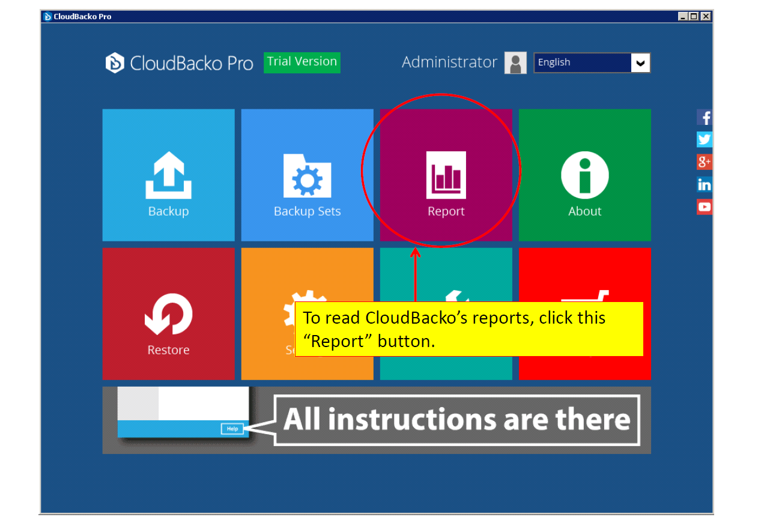Click the small Help button in banner
The height and width of the screenshot is (532, 764).
pyautogui.click(x=232, y=429)
